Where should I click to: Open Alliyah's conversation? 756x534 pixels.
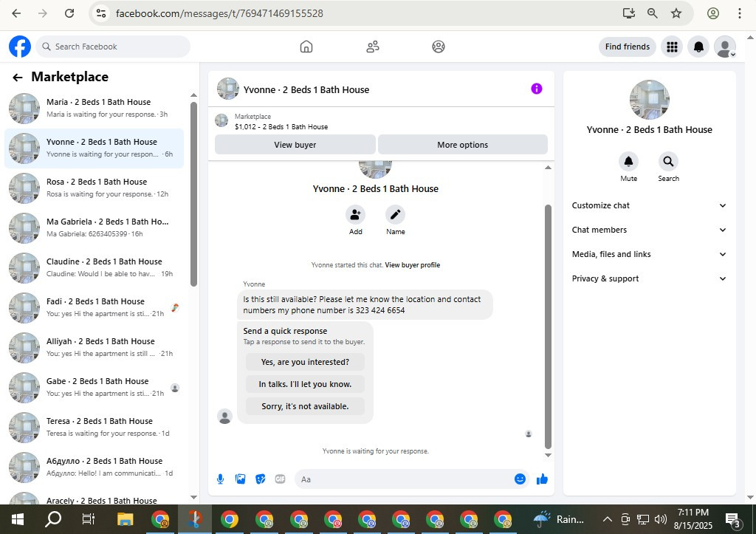(x=94, y=348)
